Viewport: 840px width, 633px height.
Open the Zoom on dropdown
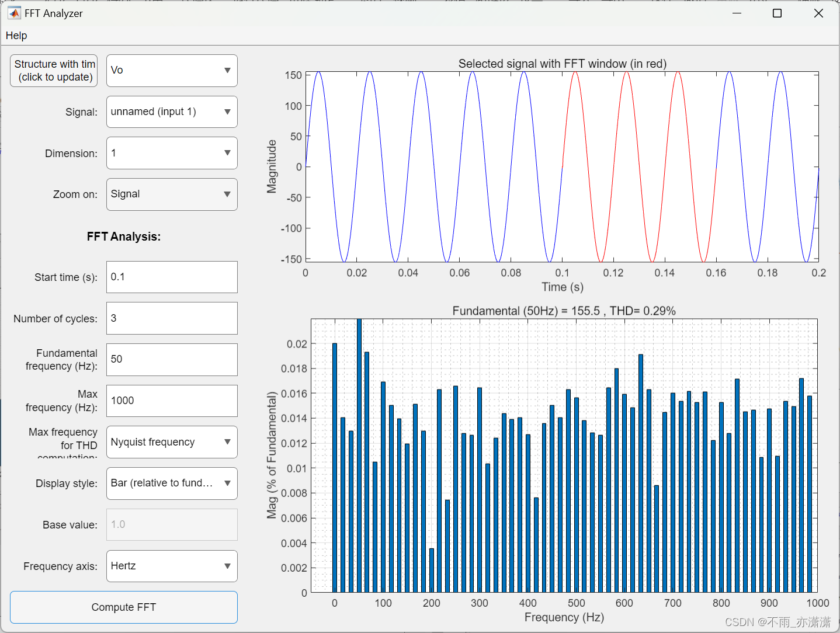point(172,194)
